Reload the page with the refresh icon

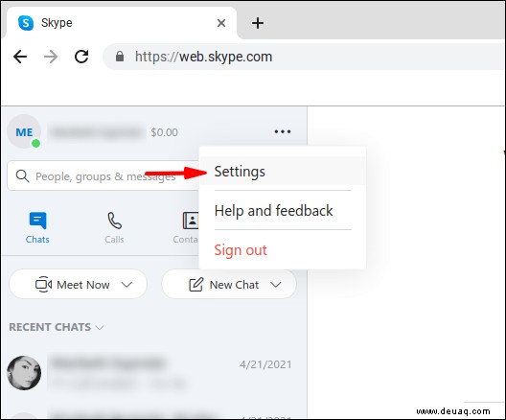[x=81, y=57]
